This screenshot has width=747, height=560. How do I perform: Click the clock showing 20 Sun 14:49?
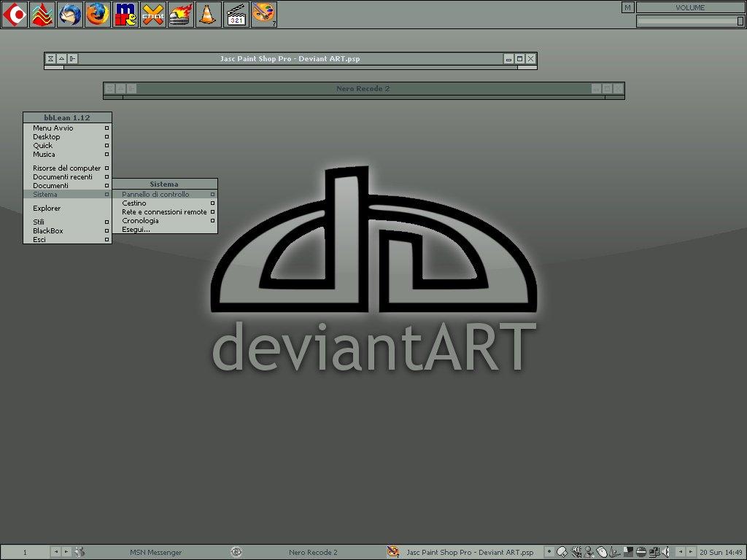click(x=721, y=553)
